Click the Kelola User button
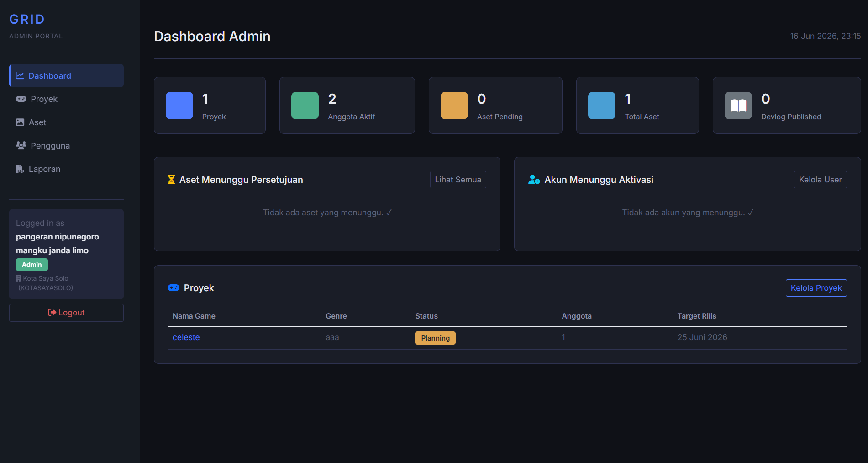The height and width of the screenshot is (463, 868). click(x=820, y=180)
